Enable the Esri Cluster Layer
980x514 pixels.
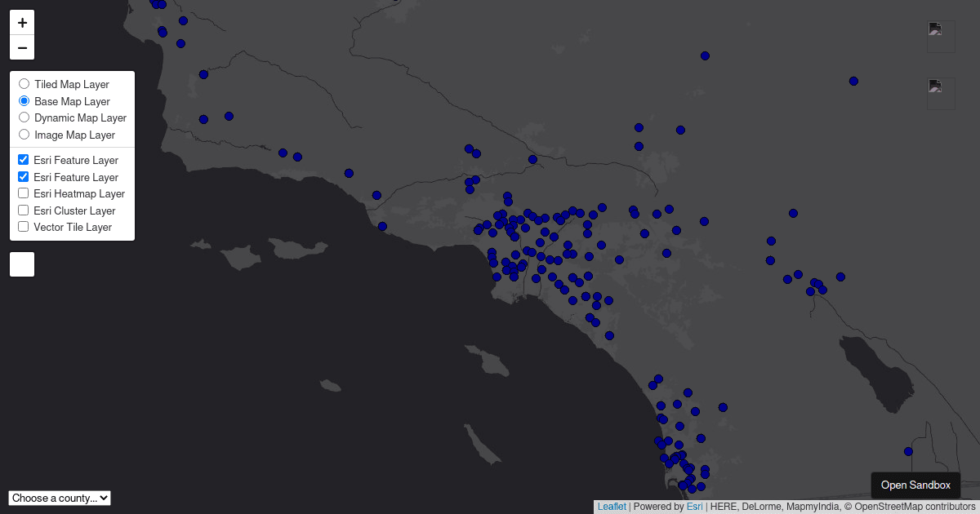23,209
